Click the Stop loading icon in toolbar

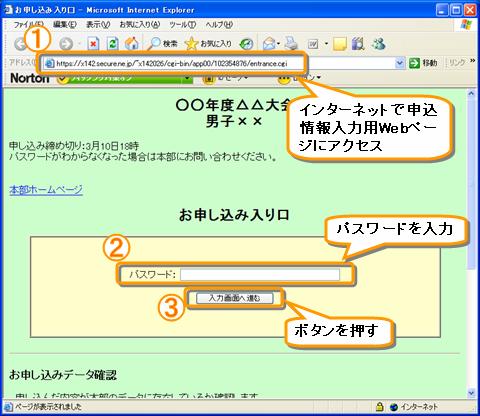click(x=93, y=44)
